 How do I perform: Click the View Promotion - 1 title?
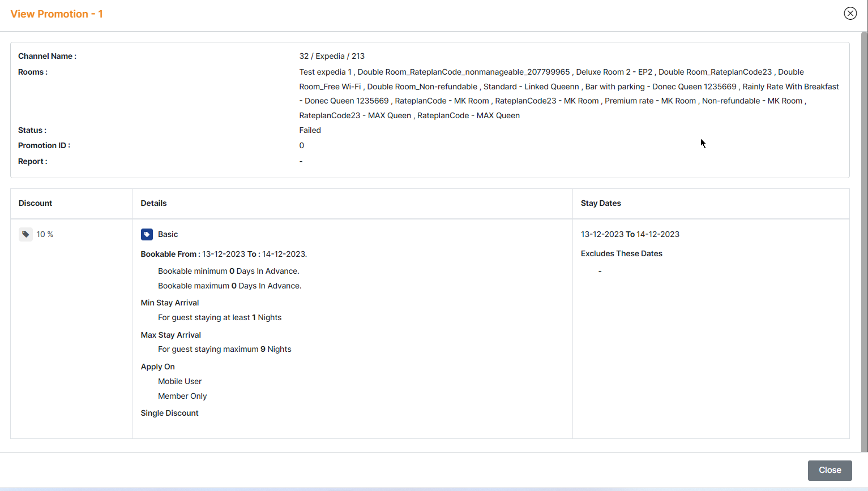click(57, 14)
